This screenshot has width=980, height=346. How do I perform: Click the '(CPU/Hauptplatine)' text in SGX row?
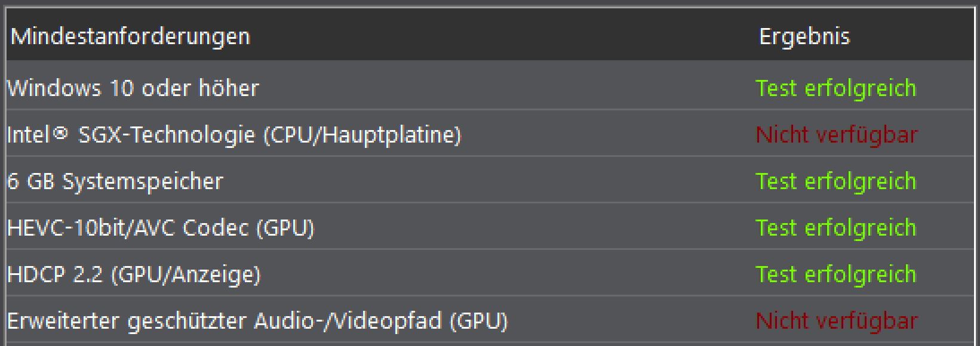coord(362,135)
